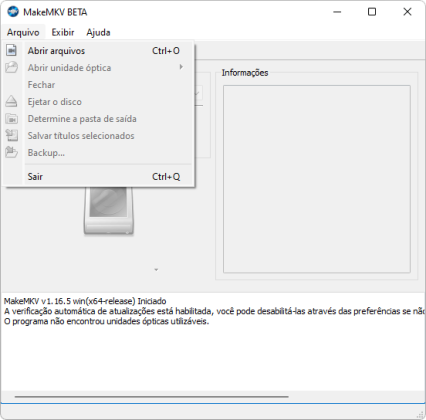Maximize the MakeMKV window
The width and height of the screenshot is (426, 420).
(x=372, y=12)
